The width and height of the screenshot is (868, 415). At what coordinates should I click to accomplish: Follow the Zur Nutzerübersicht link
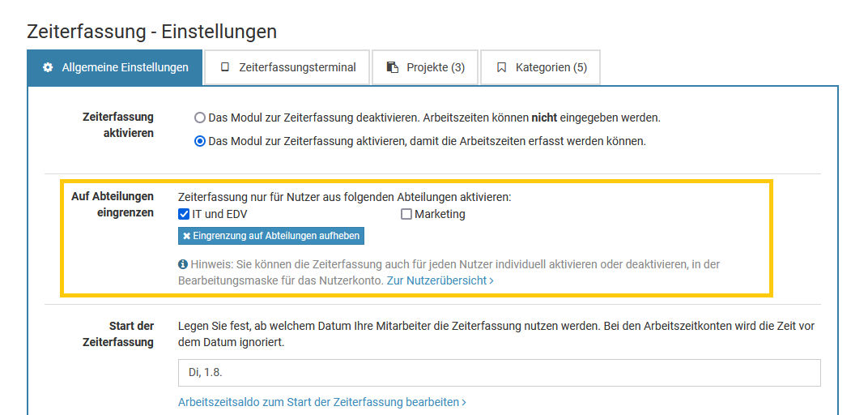point(436,280)
